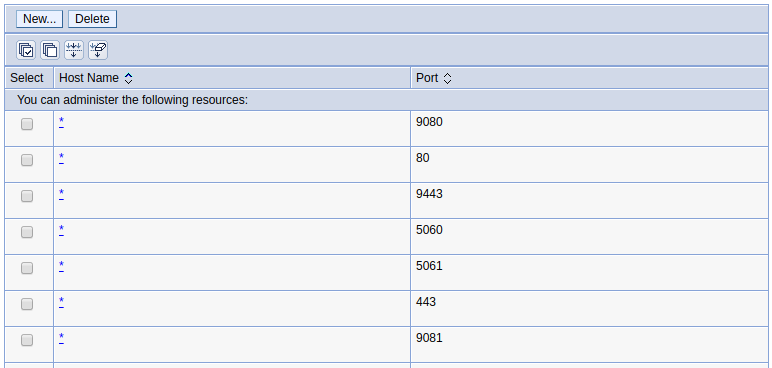Show the filter view icon
Viewport: 772px width, 368px height.
pyautogui.click(x=74, y=50)
